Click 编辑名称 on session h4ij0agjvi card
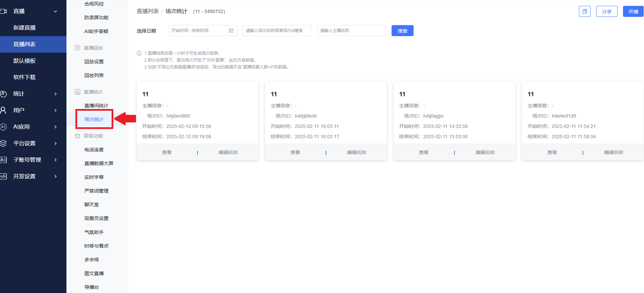 coord(485,152)
